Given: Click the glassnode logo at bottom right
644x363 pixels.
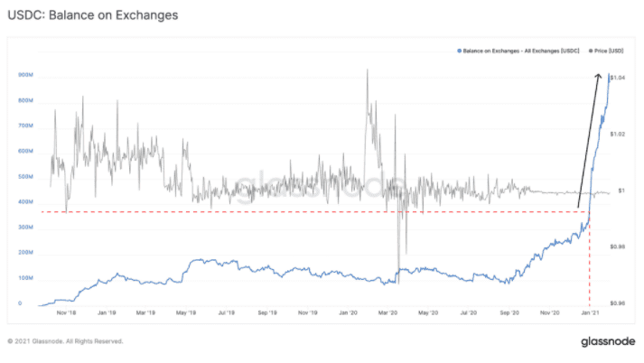Looking at the screenshot, I should pyautogui.click(x=608, y=341).
